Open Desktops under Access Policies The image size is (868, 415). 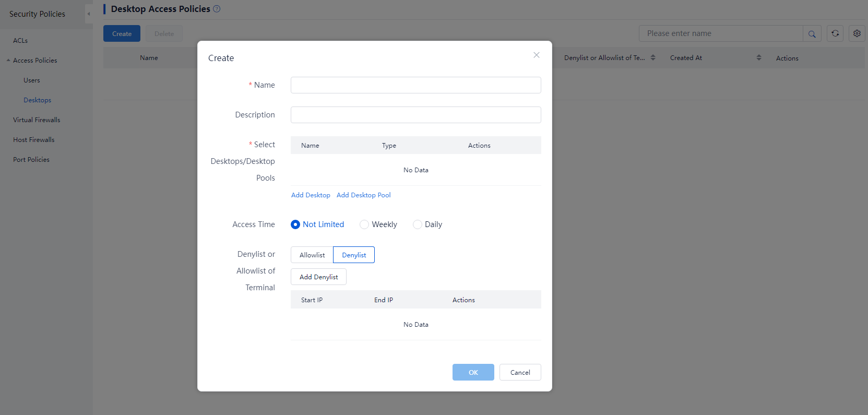pos(38,100)
